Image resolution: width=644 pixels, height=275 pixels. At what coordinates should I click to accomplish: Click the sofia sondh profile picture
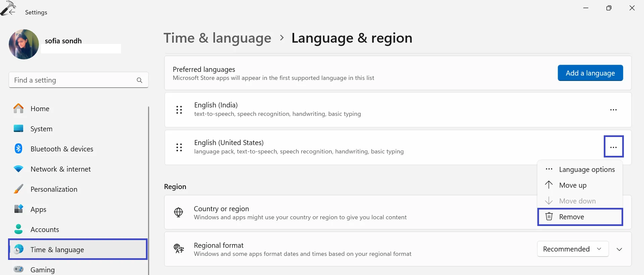click(24, 44)
